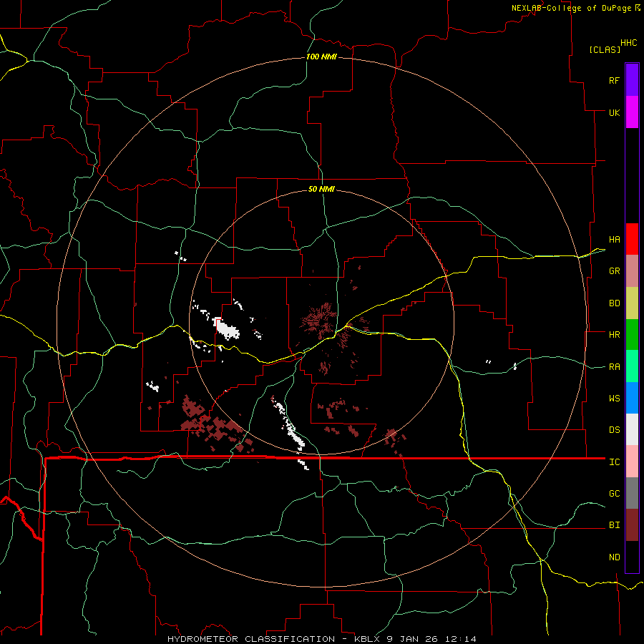This screenshot has height=644, width=644.
Task: Click the GC legend label
Action: [x=614, y=494]
